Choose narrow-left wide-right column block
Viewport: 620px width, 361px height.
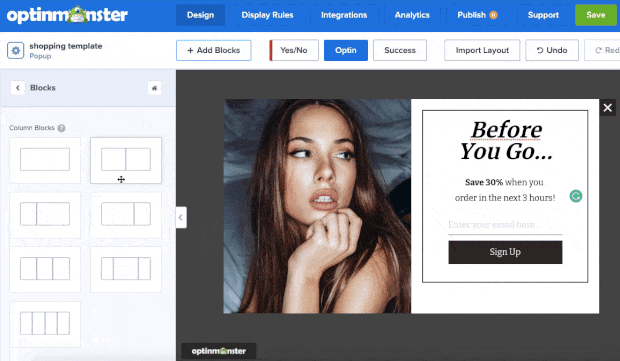point(45,215)
